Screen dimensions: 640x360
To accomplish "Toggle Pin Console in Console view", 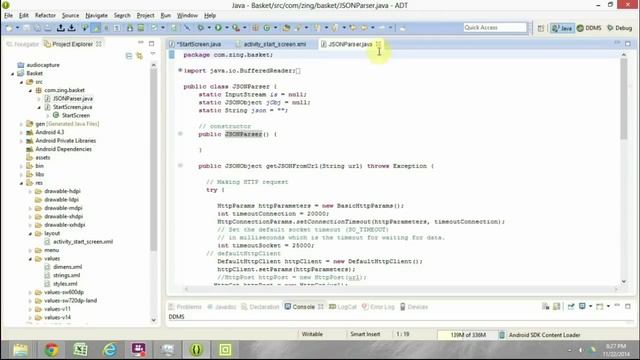I will pyautogui.click(x=571, y=307).
